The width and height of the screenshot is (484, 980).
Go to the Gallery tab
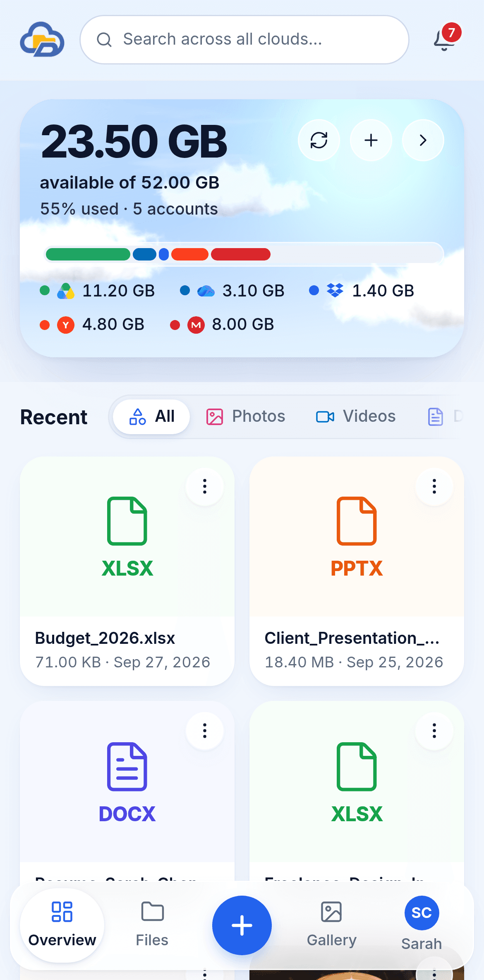332,925
